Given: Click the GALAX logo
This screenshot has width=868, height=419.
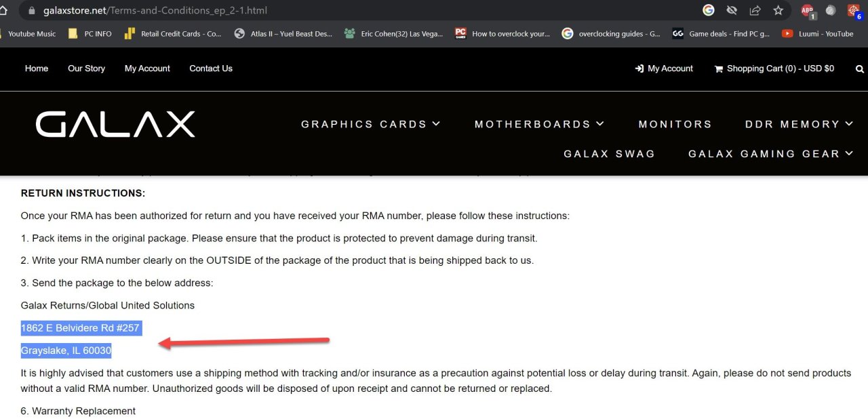Looking at the screenshot, I should pos(115,125).
